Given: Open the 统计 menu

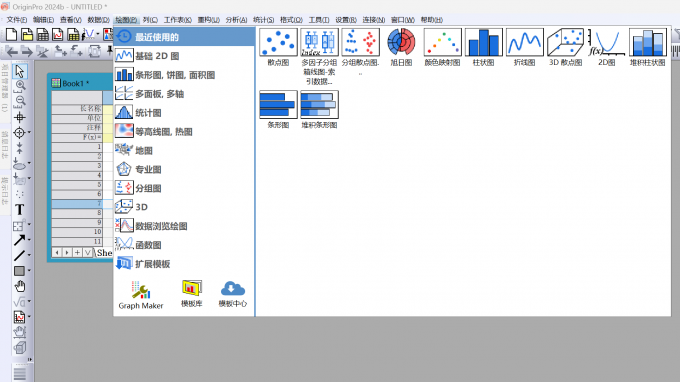Looking at the screenshot, I should click(x=263, y=20).
